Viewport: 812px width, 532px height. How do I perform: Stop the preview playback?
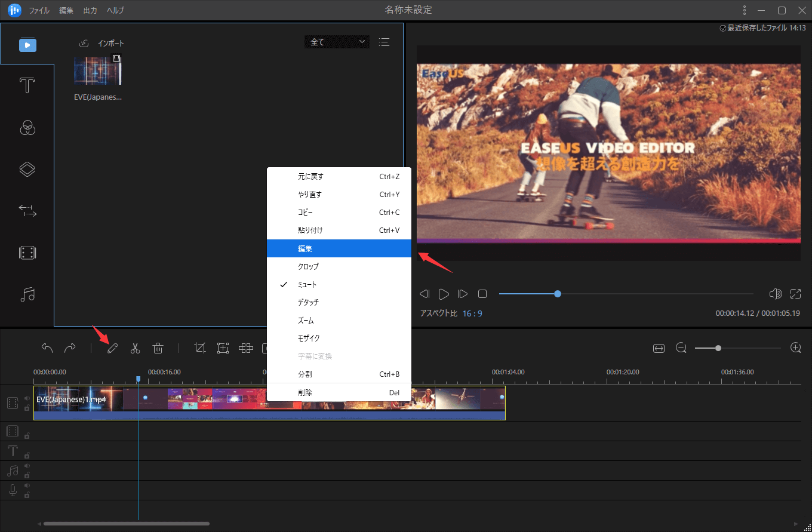click(x=482, y=294)
